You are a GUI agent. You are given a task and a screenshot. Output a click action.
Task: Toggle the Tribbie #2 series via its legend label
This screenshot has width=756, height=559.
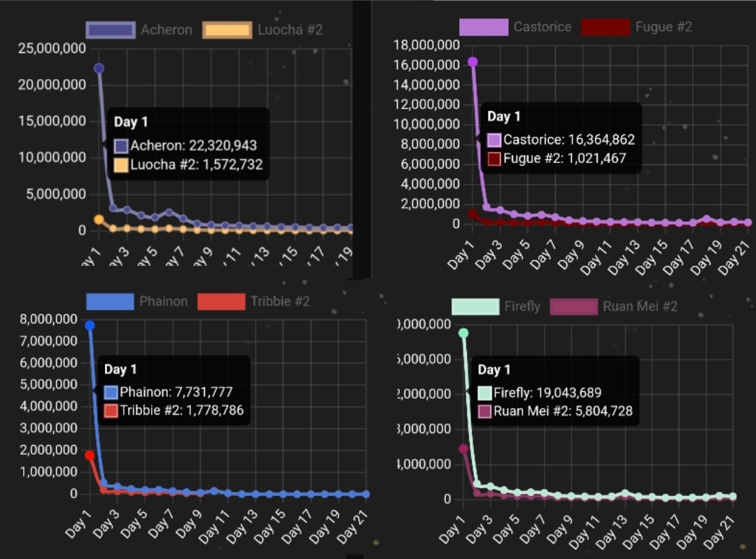pyautogui.click(x=280, y=302)
